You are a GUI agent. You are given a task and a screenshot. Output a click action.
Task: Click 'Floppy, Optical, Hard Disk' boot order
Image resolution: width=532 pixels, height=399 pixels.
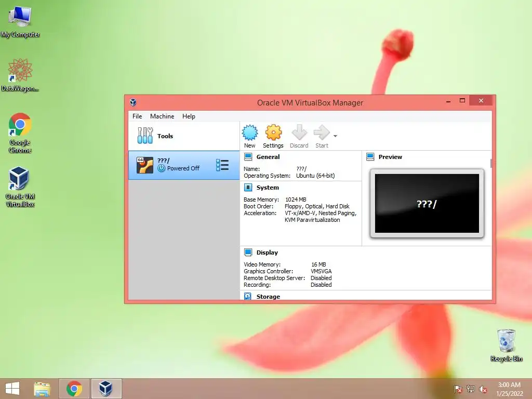(317, 206)
